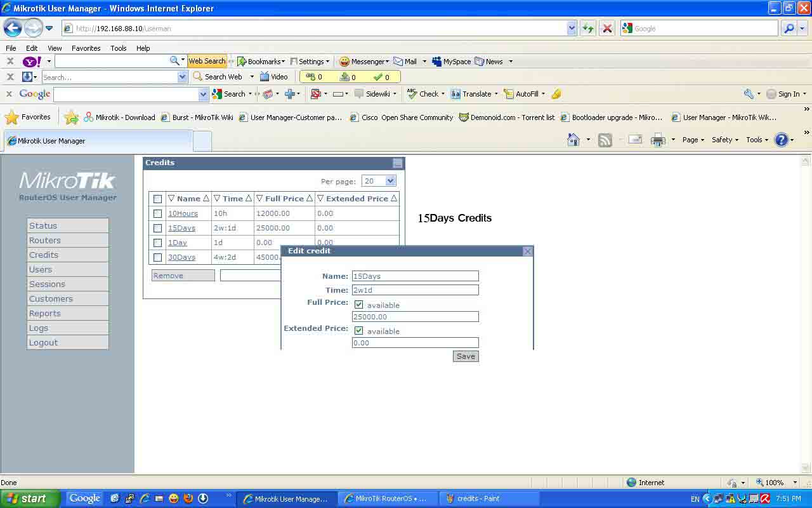Open Yahoo Mail toolbar button

(406, 62)
